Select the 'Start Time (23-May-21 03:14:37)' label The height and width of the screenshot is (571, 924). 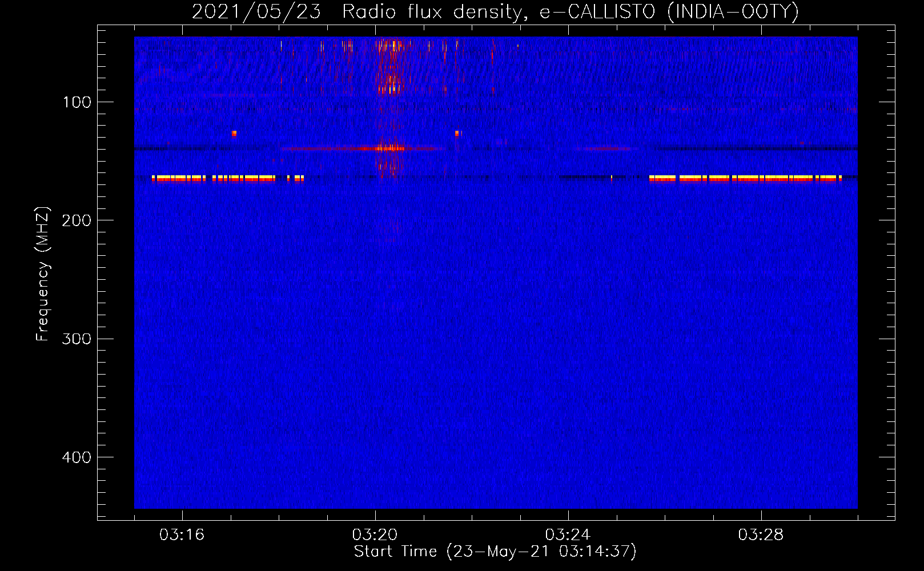(495, 552)
